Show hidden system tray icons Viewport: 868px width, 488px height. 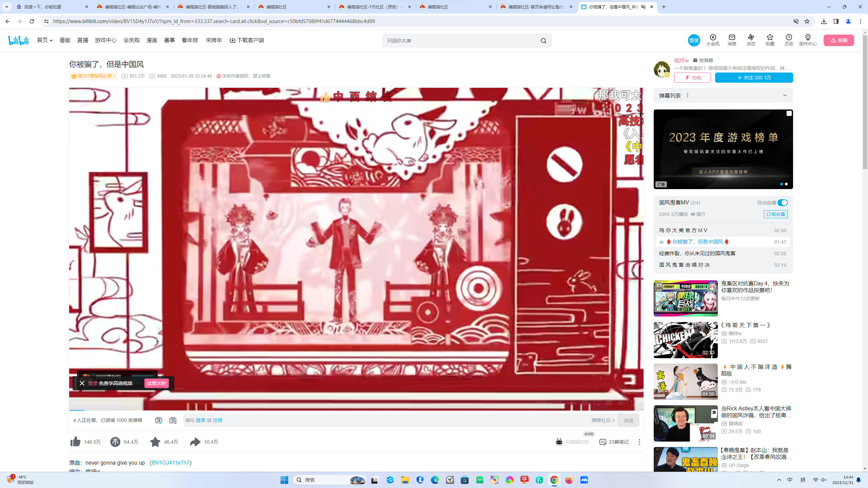[779, 480]
